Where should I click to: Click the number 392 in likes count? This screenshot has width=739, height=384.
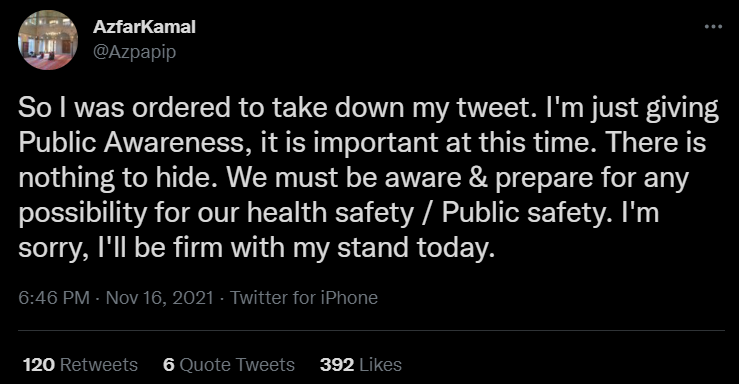tap(337, 365)
